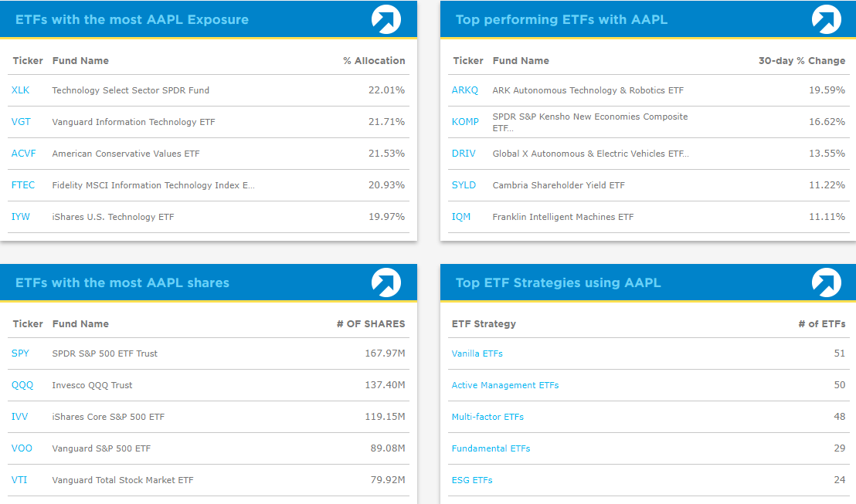The width and height of the screenshot is (856, 504).
Task: Select 'American Conservative Values ETF' fund name
Action: 126,154
